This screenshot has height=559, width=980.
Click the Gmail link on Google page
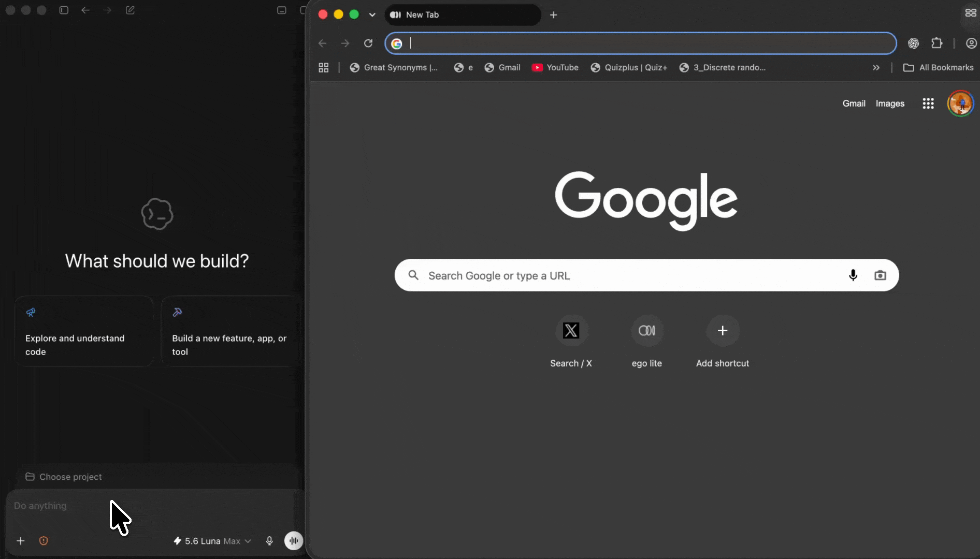pyautogui.click(x=854, y=104)
